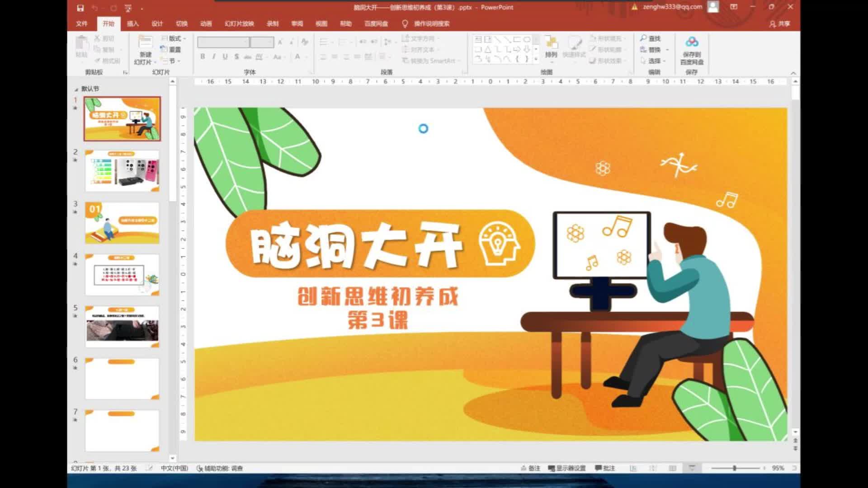Click the Ribbon Display Options icon
The width and height of the screenshot is (868, 488).
734,7
